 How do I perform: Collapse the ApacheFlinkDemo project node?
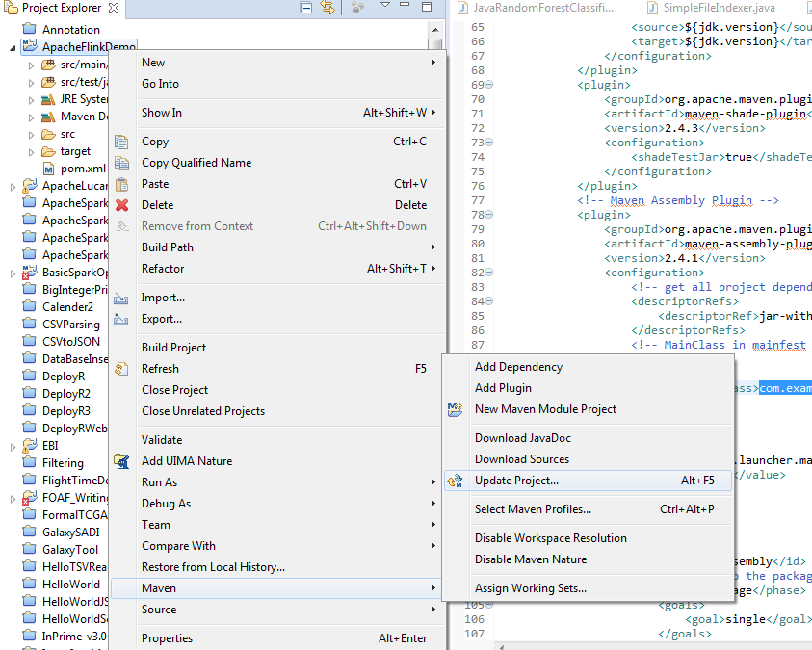point(13,47)
